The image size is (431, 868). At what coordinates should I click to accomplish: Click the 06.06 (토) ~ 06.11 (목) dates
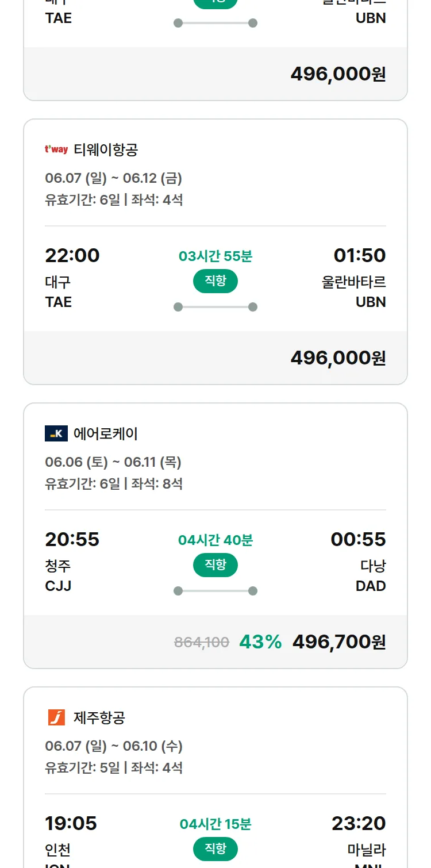pos(113,462)
